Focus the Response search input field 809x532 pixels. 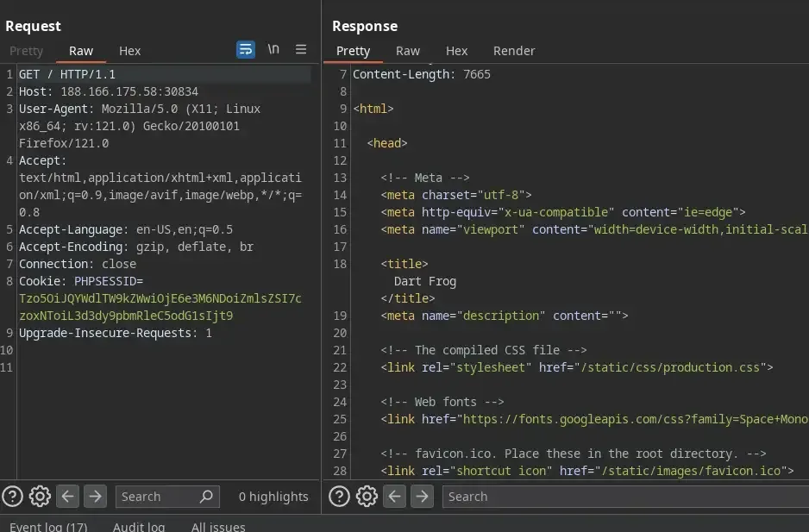tap(621, 497)
